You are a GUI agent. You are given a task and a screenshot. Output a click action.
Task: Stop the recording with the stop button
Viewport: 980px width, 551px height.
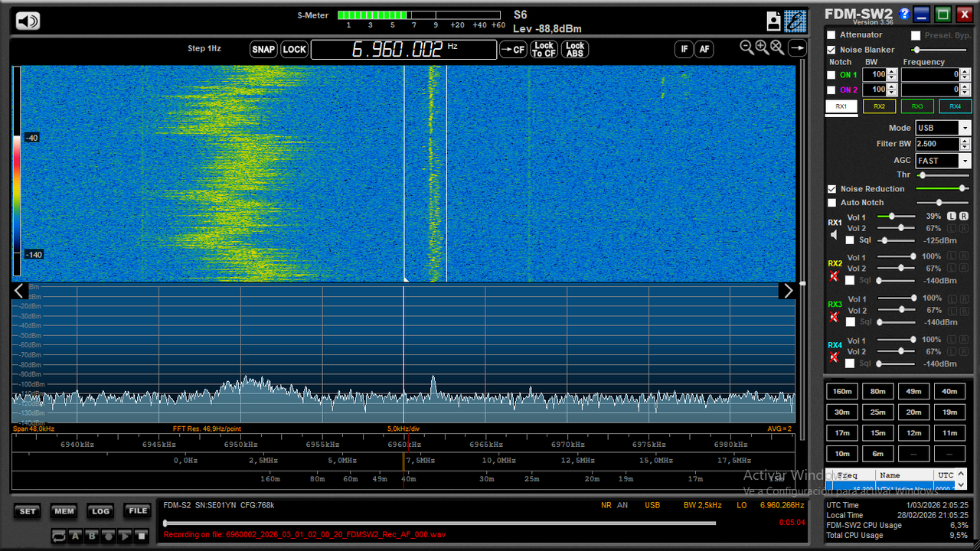pyautogui.click(x=140, y=536)
